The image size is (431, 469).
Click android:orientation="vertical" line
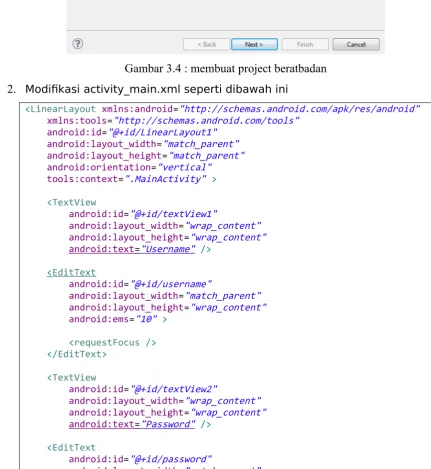[129, 167]
